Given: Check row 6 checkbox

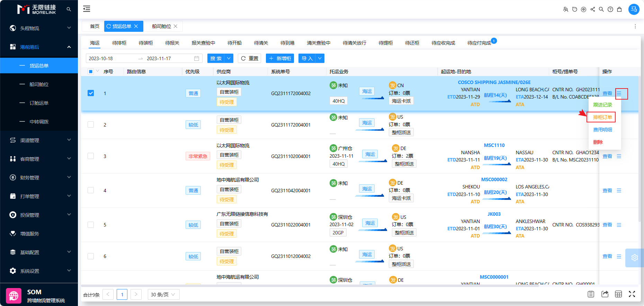Looking at the screenshot, I should click(91, 256).
